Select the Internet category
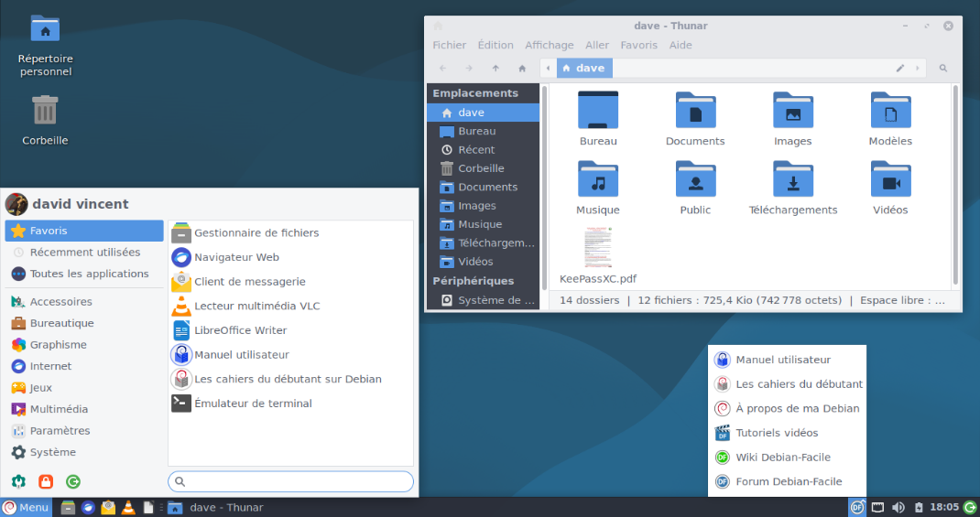The height and width of the screenshot is (517, 980). (84, 366)
